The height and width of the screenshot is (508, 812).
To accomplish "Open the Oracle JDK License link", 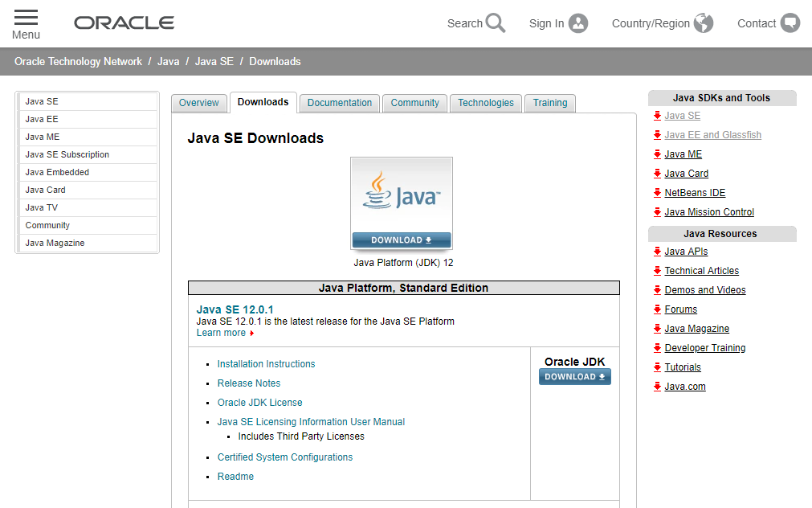I will coord(259,402).
